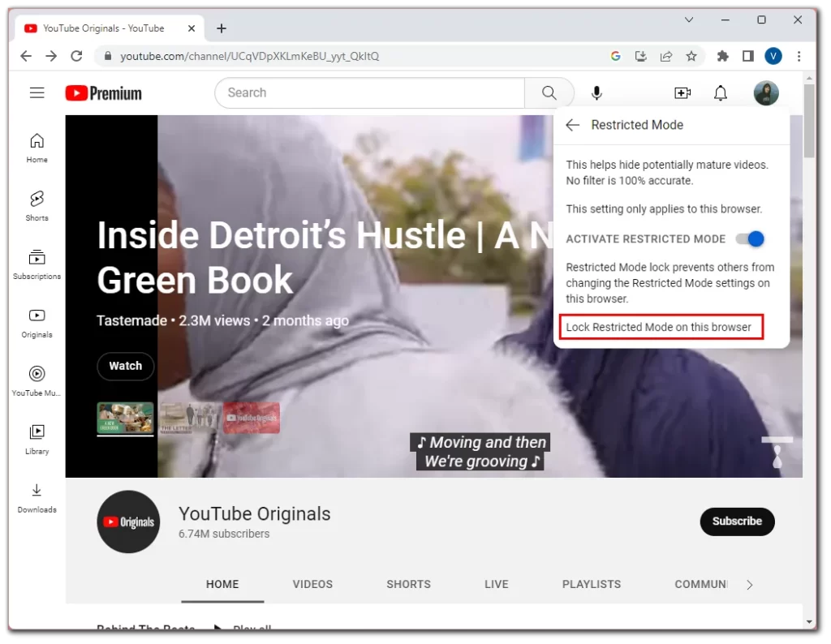831x644 pixels.
Task: Subscribe to YouTube Originals
Action: click(737, 522)
